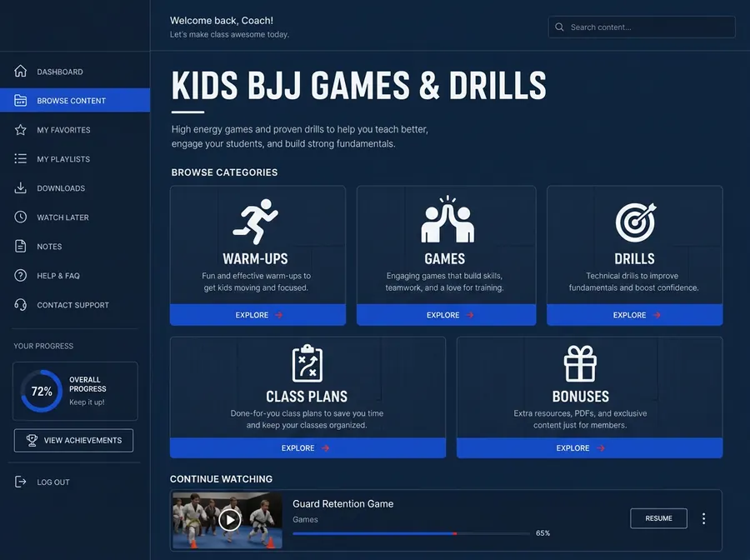Resume the Guard Retention Game video
750x560 pixels.
click(x=658, y=518)
